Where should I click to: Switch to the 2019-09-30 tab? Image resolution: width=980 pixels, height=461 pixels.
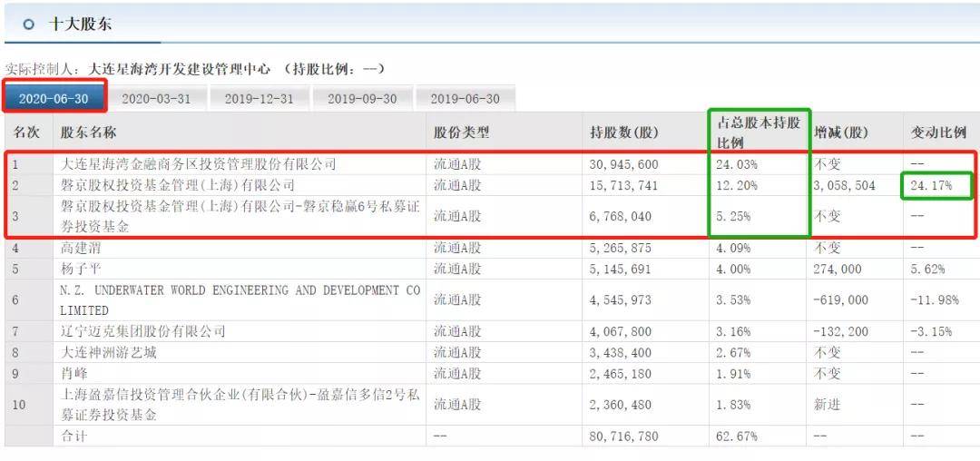tap(362, 98)
